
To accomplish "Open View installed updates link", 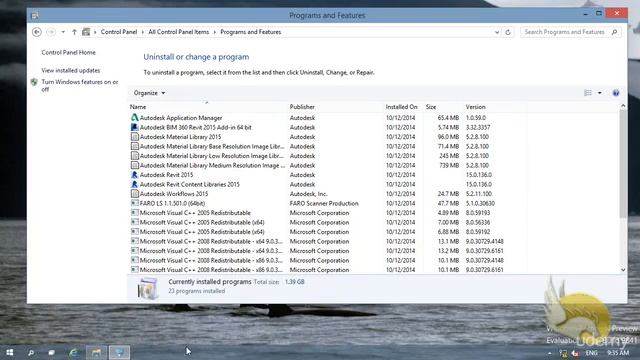I will pyautogui.click(x=71, y=70).
